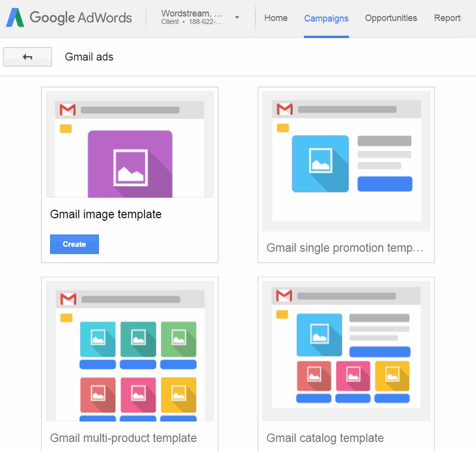
Task: Switch to the Campaigns tab
Action: point(326,19)
